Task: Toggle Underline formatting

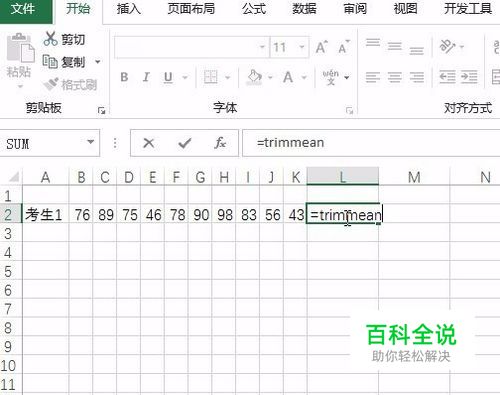Action: 168,77
